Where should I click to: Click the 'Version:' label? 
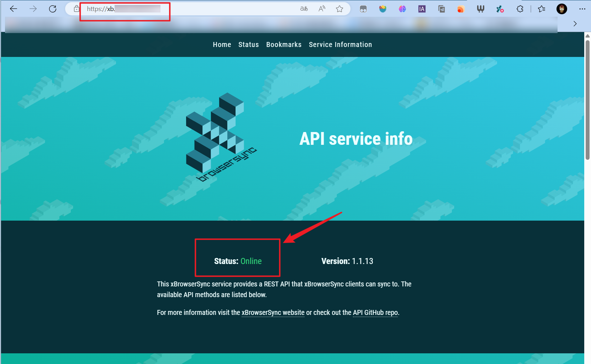coord(336,261)
